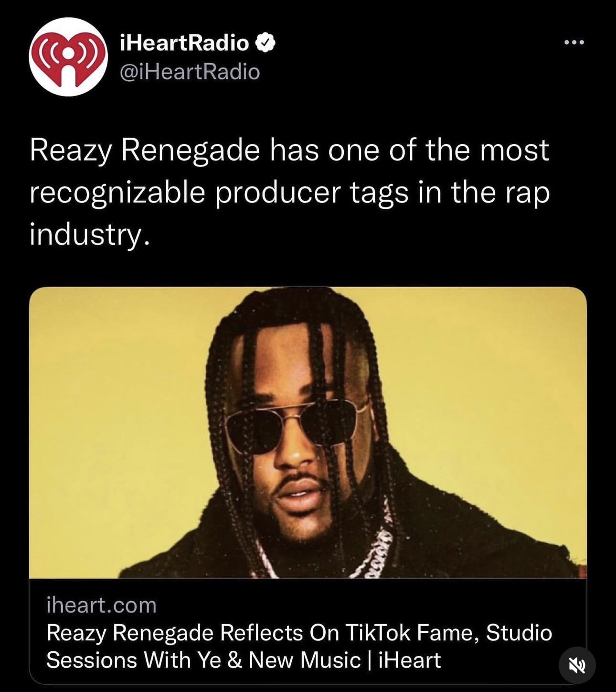Open the @iHeartRadio handle link
The height and width of the screenshot is (692, 616).
click(x=190, y=72)
